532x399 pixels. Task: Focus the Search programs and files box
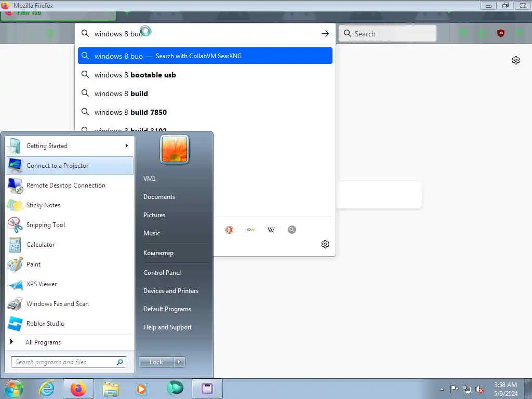tap(69, 362)
